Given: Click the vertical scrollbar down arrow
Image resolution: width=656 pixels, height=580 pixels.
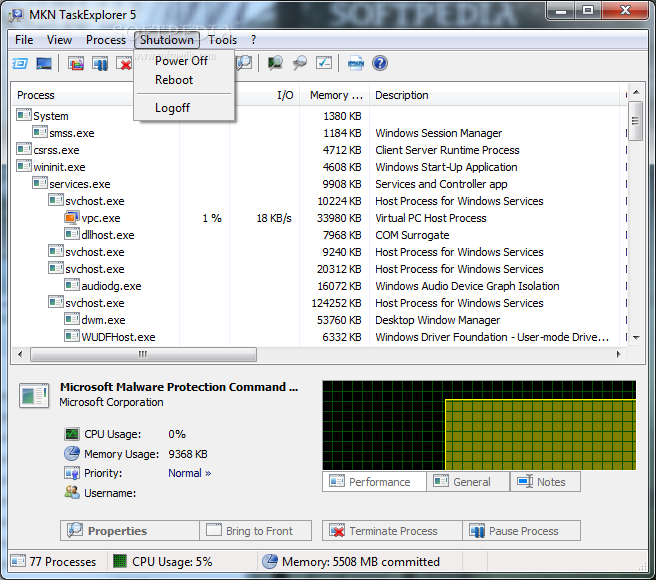Looking at the screenshot, I should point(636,337).
